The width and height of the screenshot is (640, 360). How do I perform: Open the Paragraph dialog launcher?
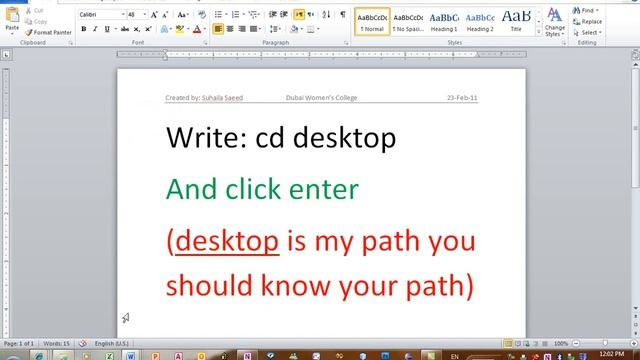346,42
